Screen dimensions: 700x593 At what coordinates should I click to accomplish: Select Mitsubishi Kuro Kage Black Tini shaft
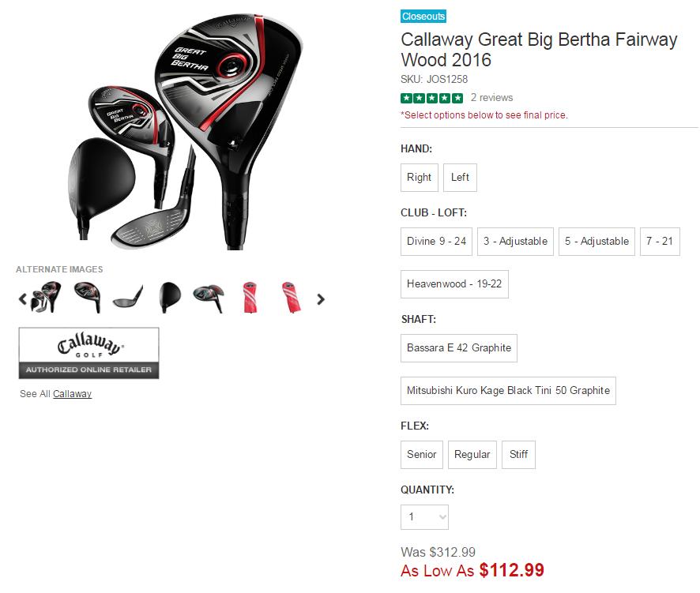coord(508,391)
